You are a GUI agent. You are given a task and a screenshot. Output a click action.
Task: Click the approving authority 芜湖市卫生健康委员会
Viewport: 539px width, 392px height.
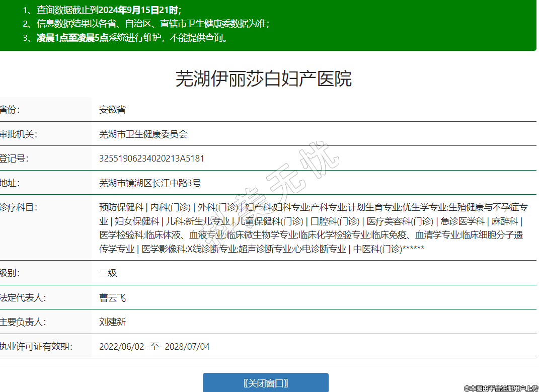pos(143,134)
